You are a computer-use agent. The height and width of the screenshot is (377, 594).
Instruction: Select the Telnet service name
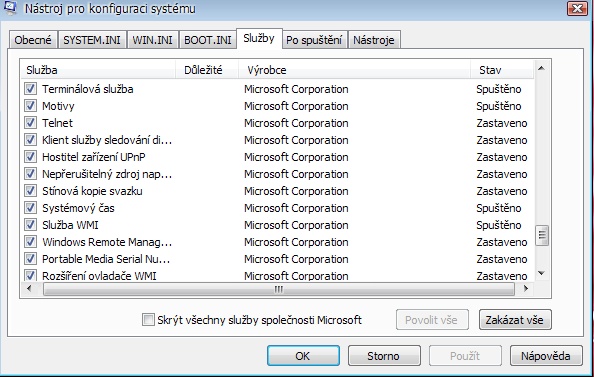coord(57,123)
